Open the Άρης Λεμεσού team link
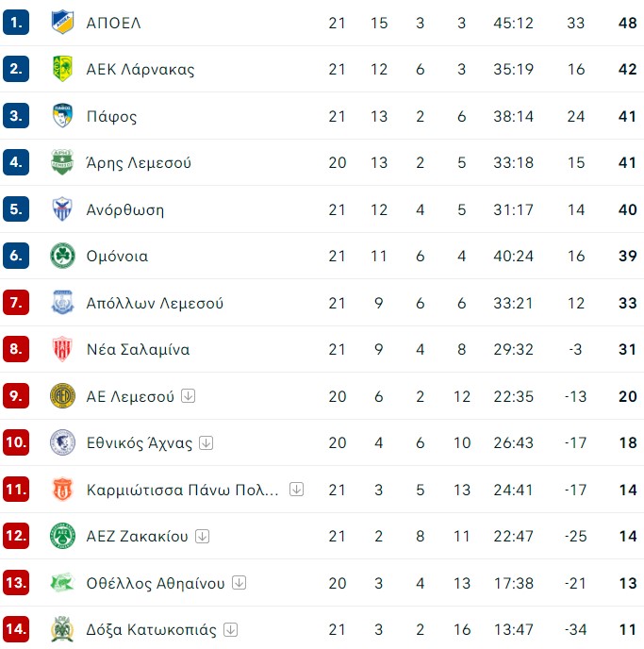This screenshot has width=644, height=649. pos(139,162)
